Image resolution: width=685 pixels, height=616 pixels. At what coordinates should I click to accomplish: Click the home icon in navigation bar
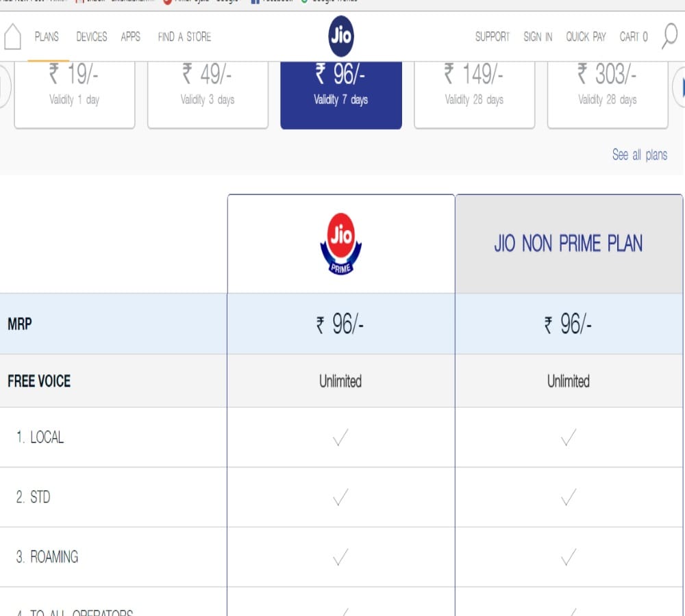tap(12, 36)
